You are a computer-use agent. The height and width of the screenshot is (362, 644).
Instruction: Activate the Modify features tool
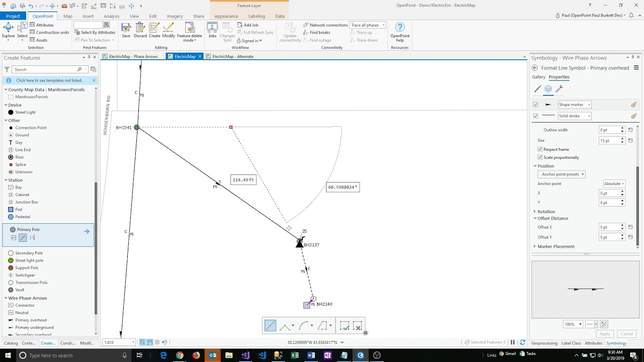click(169, 31)
